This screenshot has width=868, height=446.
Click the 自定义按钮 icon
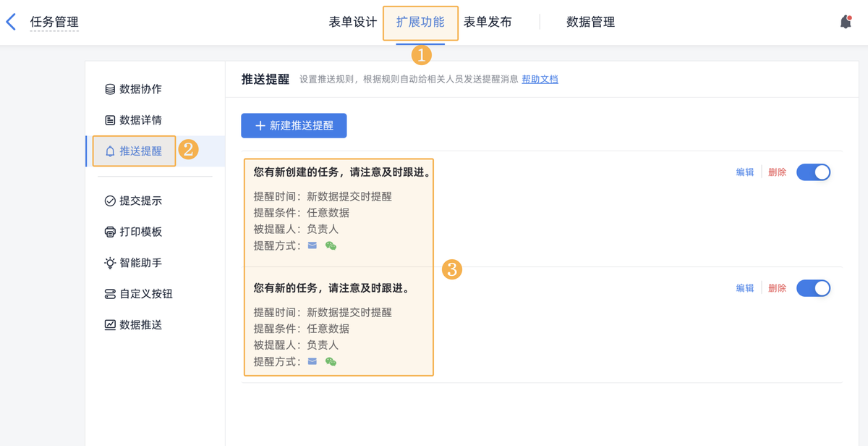pos(110,294)
